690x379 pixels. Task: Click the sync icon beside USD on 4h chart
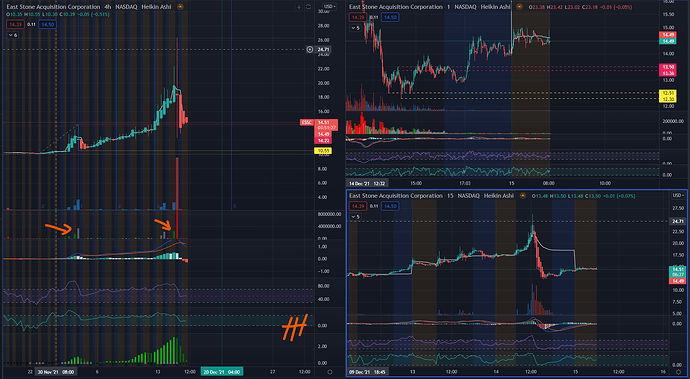pyautogui.click(x=308, y=7)
